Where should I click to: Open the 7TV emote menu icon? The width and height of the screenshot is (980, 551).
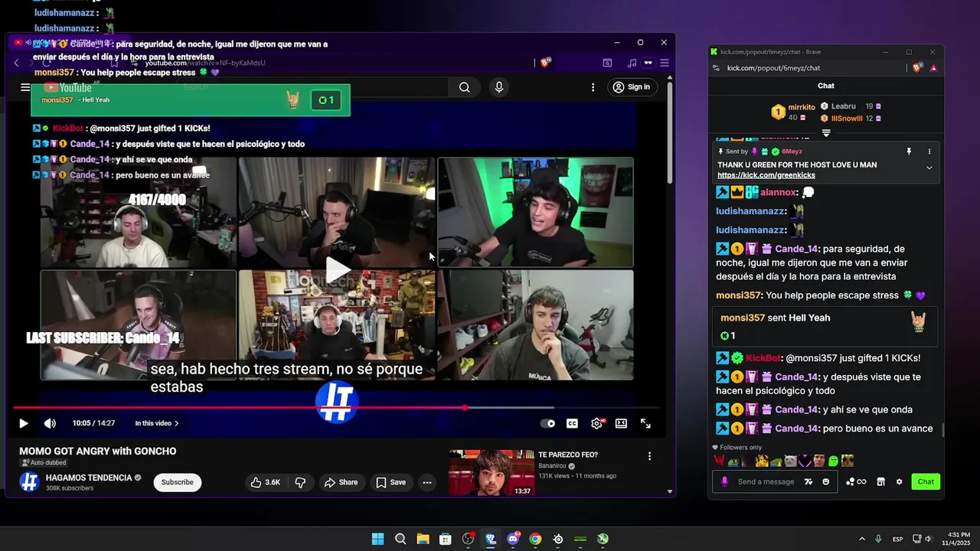(808, 481)
